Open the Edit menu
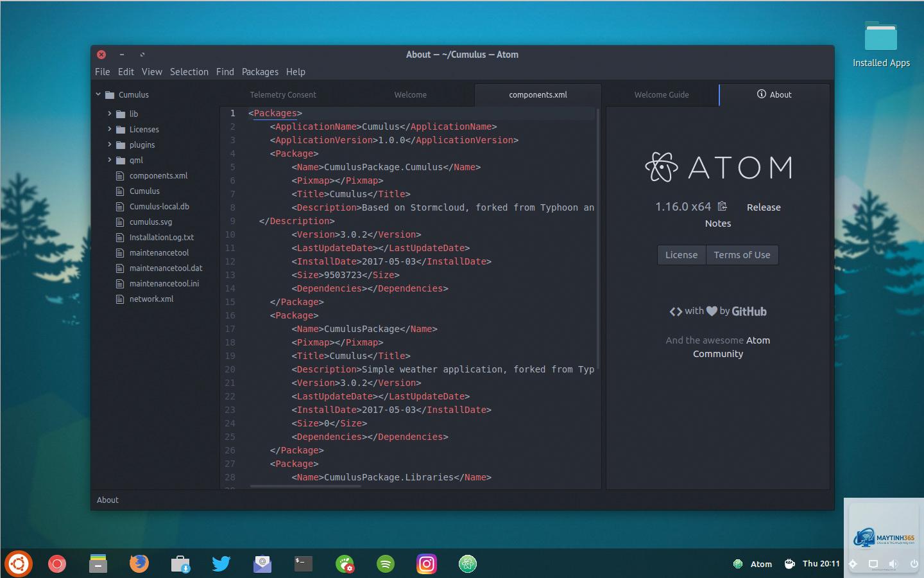 tap(126, 72)
